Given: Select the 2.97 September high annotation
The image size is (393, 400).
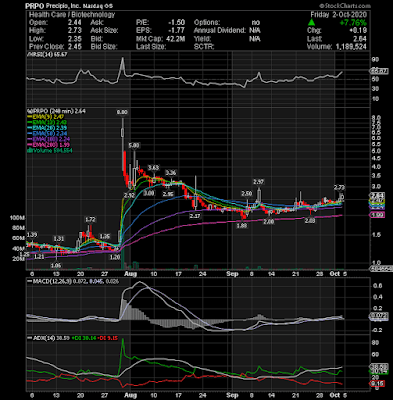Looking at the screenshot, I should pos(259,182).
